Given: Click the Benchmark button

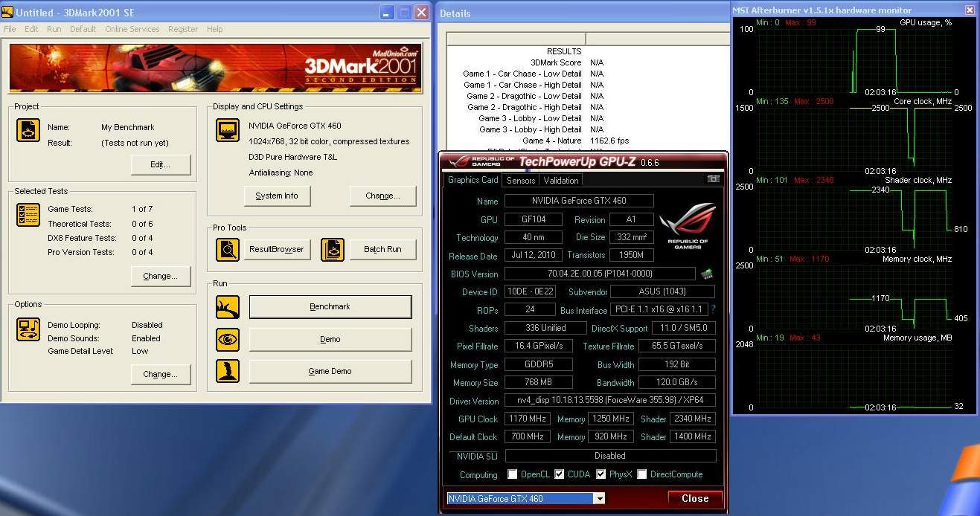Looking at the screenshot, I should click(x=330, y=306).
